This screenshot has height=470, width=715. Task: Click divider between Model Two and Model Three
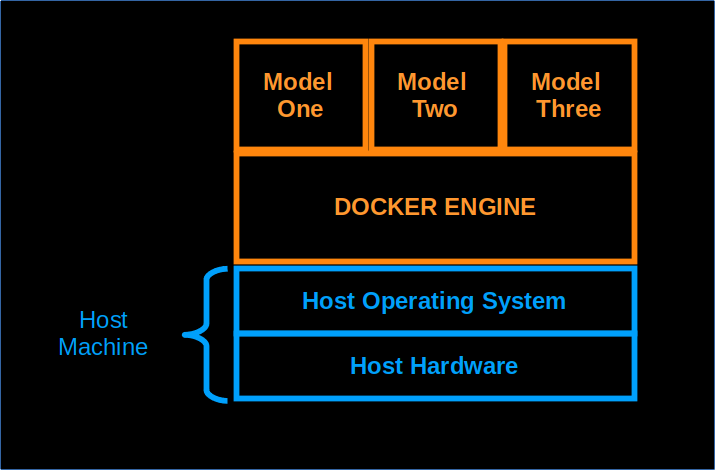point(502,95)
